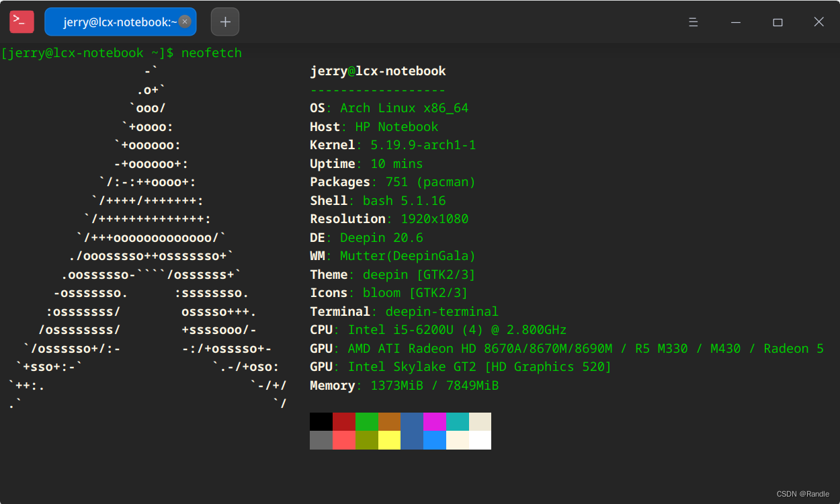Select the jerry@lcx-notebook:~ tab

[x=120, y=22]
